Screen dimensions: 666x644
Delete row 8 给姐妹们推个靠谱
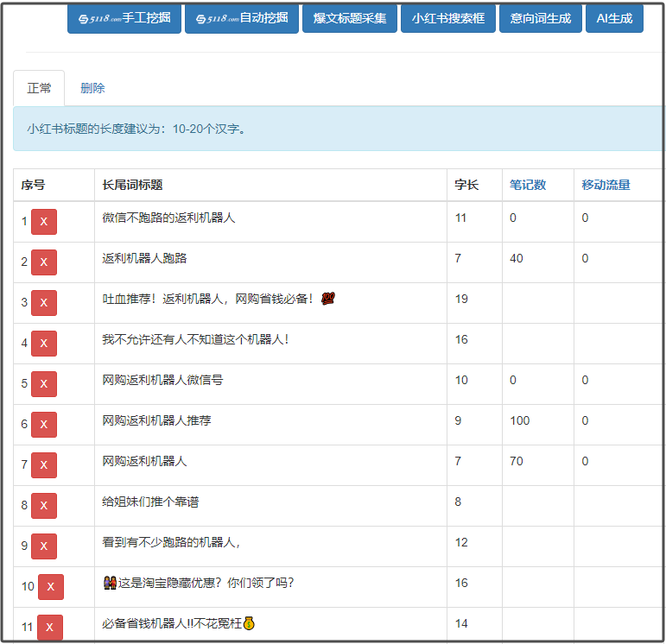[44, 506]
